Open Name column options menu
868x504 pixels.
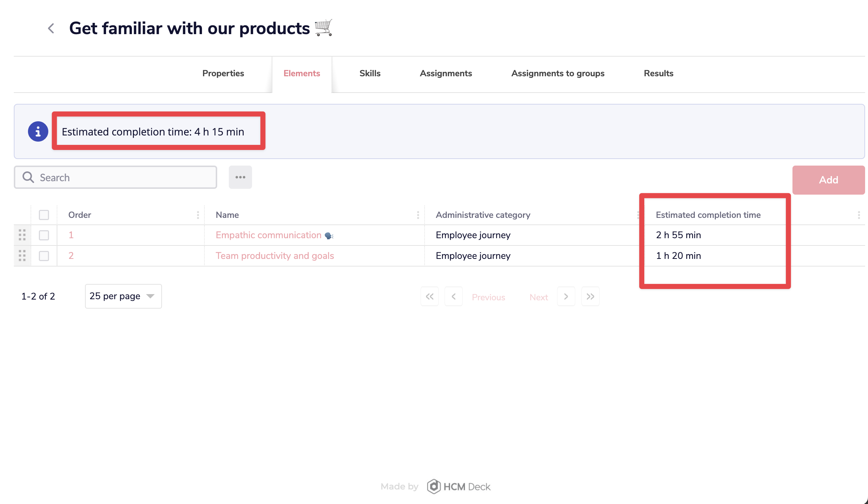(x=418, y=215)
